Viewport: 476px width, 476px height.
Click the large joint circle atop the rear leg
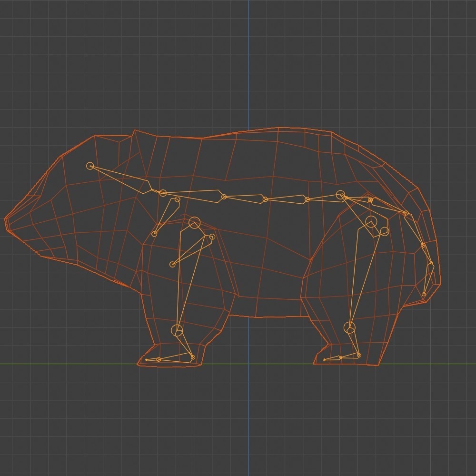371,222
